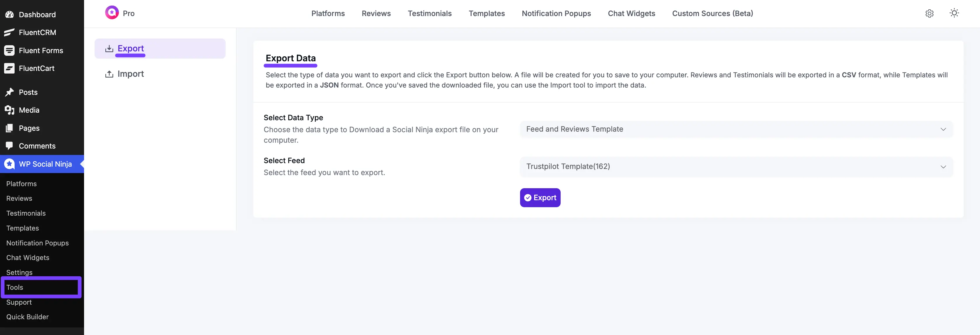Open settings via the gear icon
The image size is (980, 335).
click(x=930, y=13)
